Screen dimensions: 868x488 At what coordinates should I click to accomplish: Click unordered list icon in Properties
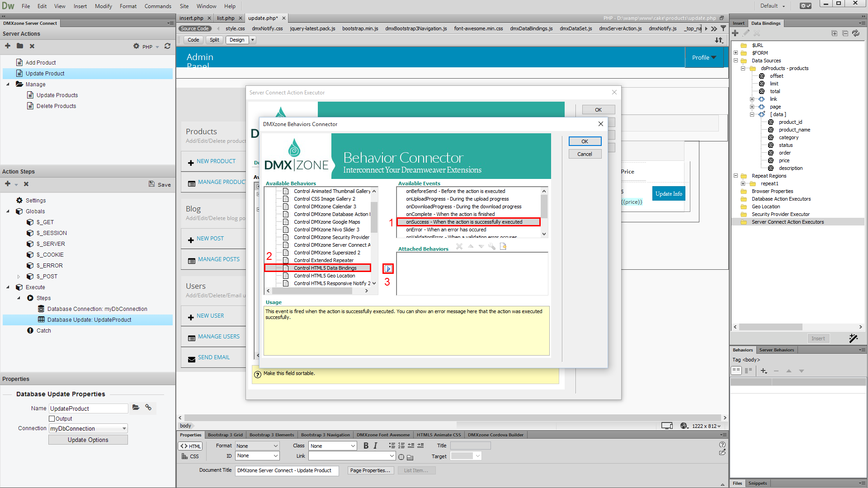coord(392,446)
